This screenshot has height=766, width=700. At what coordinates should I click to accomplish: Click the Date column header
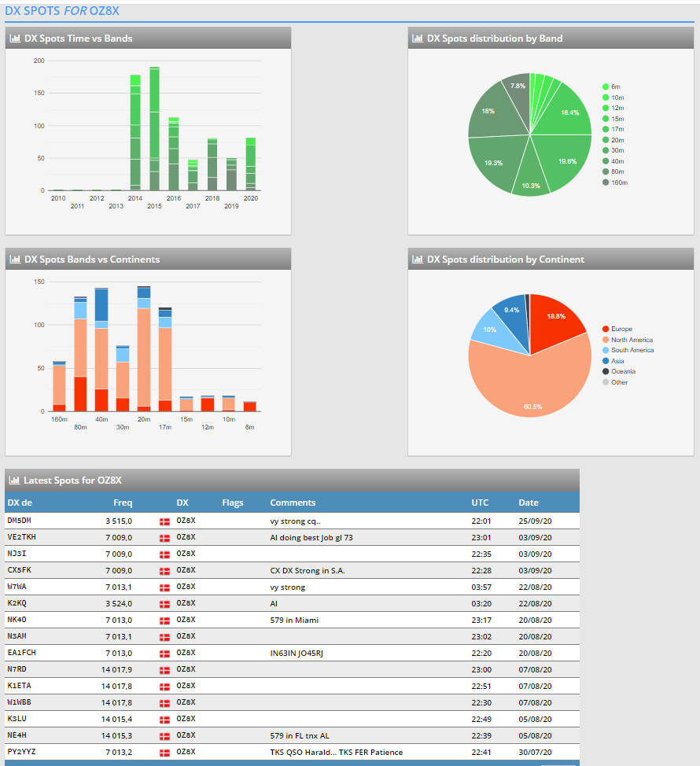coord(529,503)
